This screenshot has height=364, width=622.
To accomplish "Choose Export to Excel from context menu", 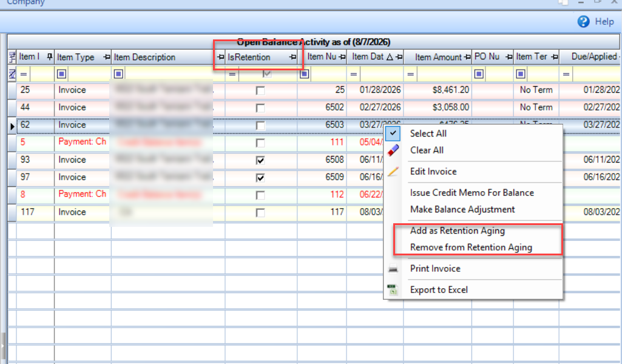I will tap(439, 290).
